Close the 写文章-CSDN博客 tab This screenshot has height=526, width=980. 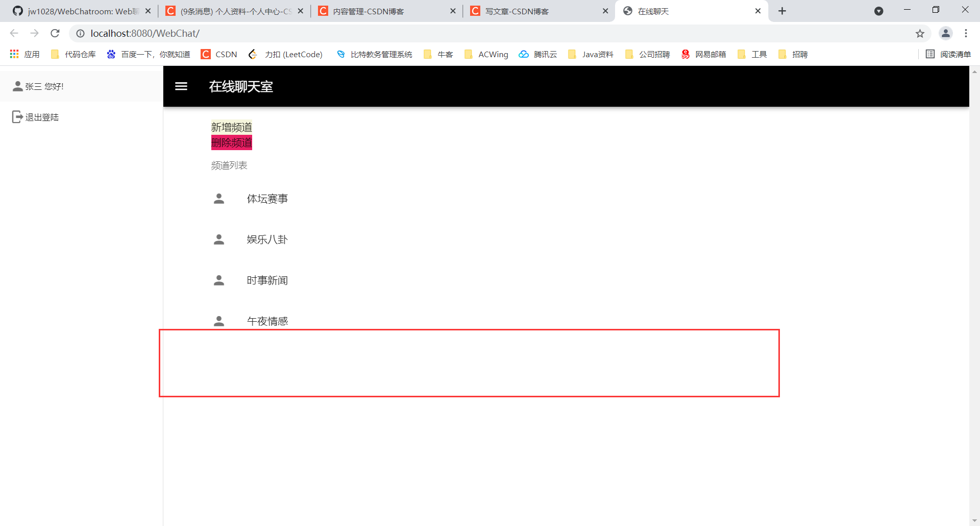(x=605, y=11)
